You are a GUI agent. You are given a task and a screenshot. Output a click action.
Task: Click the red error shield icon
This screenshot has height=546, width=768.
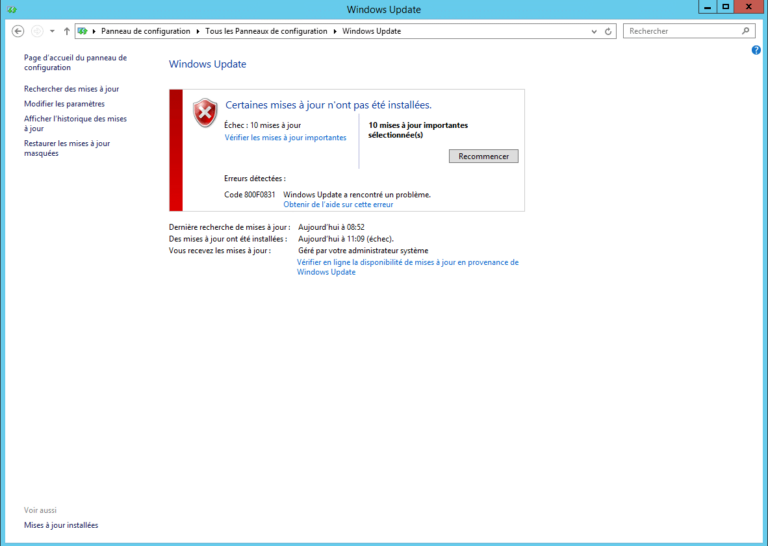[205, 113]
